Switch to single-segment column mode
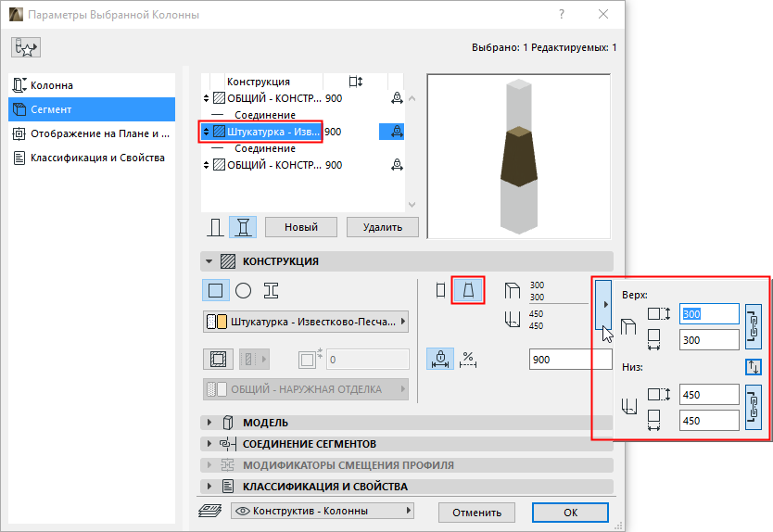The width and height of the screenshot is (773, 532). tap(215, 228)
